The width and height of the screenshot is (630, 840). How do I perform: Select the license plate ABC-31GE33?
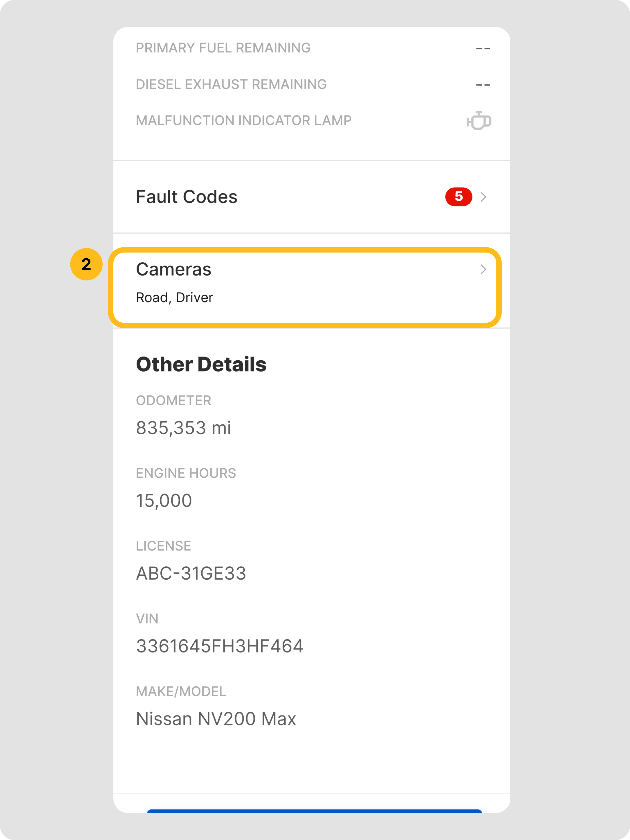pyautogui.click(x=191, y=574)
